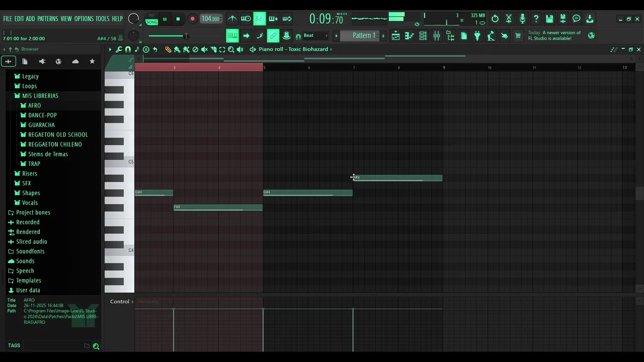Screen dimensions: 644x362
Task: Select the Paint brush tool in piano roll
Action: (x=177, y=49)
